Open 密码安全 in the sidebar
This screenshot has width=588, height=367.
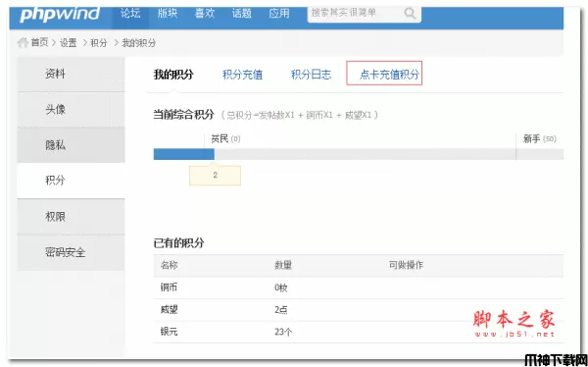[71, 252]
